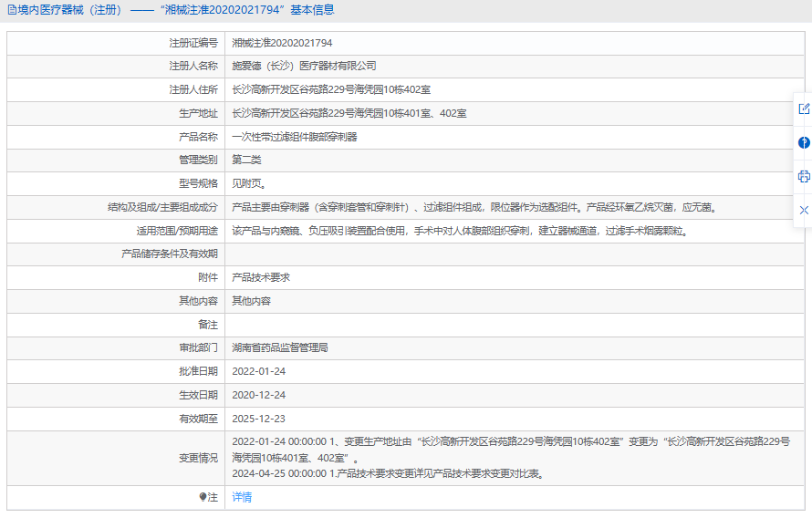Click the 批准日期 field label
Image resolution: width=812 pixels, height=518 pixels.
(198, 371)
